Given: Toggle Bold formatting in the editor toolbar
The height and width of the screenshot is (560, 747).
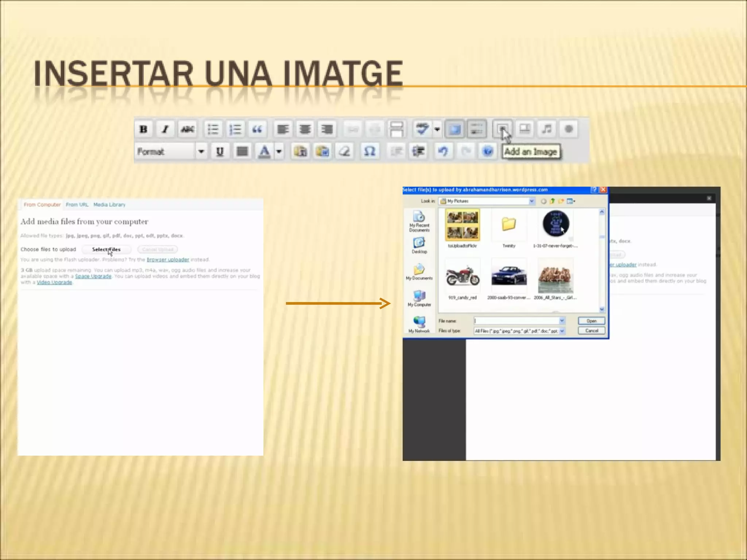Looking at the screenshot, I should coord(143,129).
